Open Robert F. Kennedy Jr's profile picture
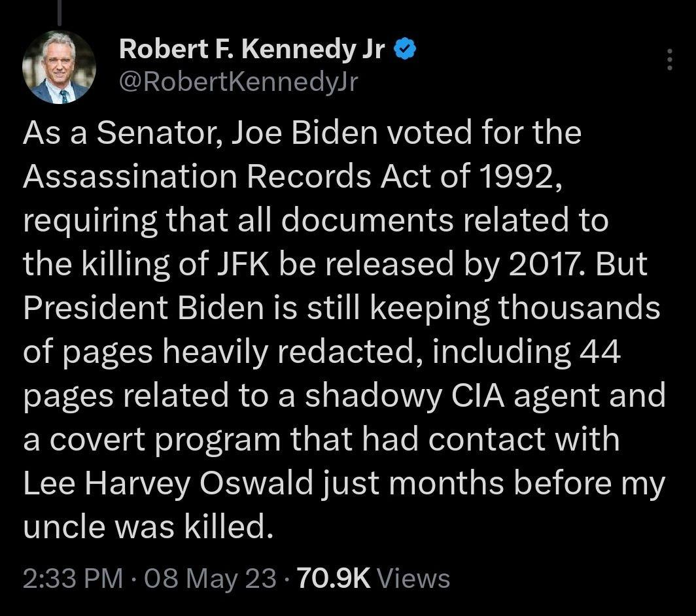The width and height of the screenshot is (696, 616). (60, 67)
